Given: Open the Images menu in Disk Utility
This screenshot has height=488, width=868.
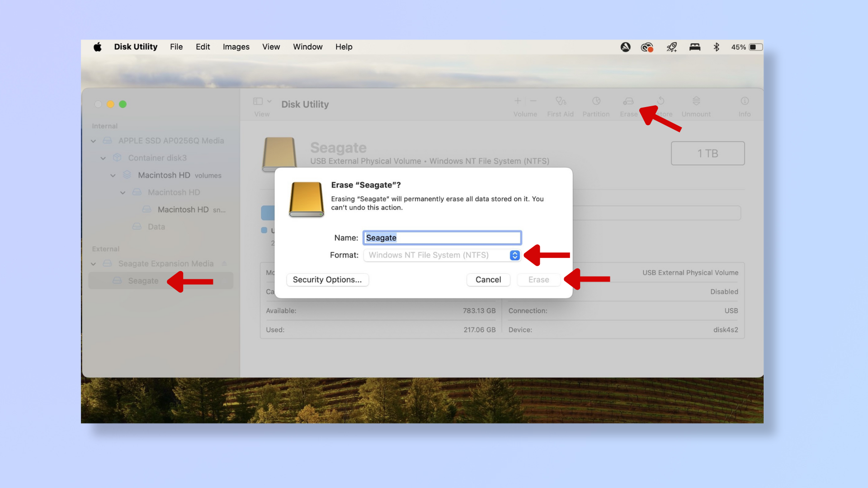Looking at the screenshot, I should [x=236, y=47].
